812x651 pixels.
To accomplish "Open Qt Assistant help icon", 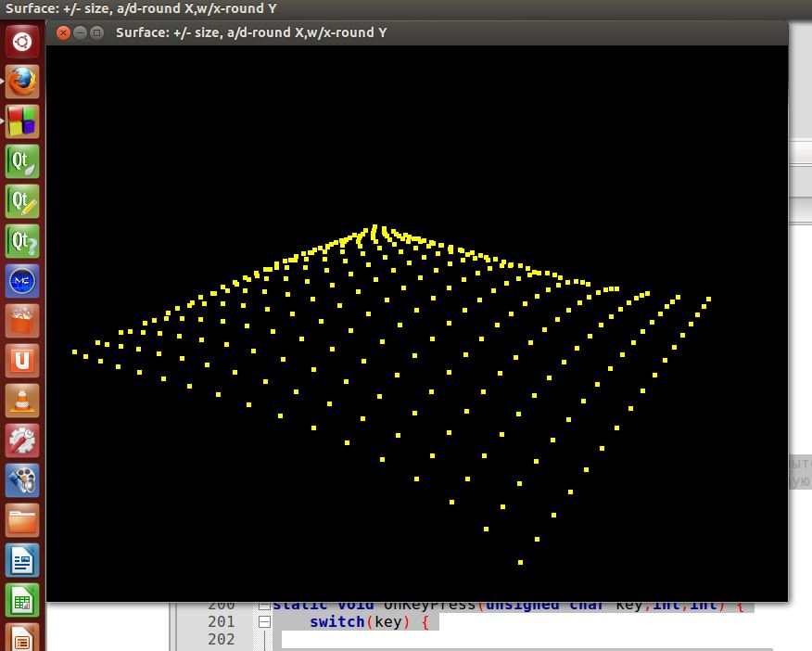I will [x=22, y=241].
